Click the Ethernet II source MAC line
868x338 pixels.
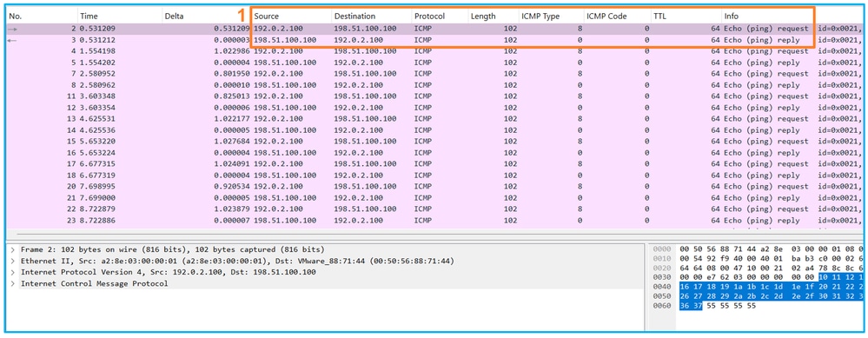point(237,262)
